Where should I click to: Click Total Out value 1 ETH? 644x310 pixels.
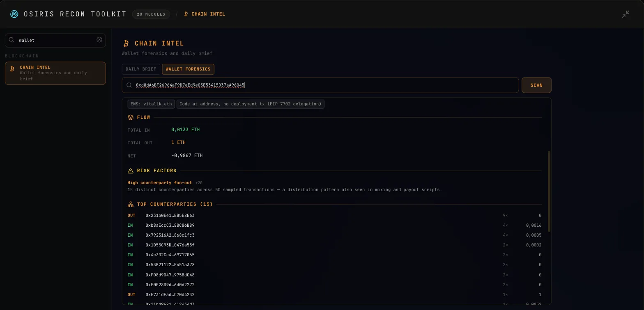click(179, 142)
